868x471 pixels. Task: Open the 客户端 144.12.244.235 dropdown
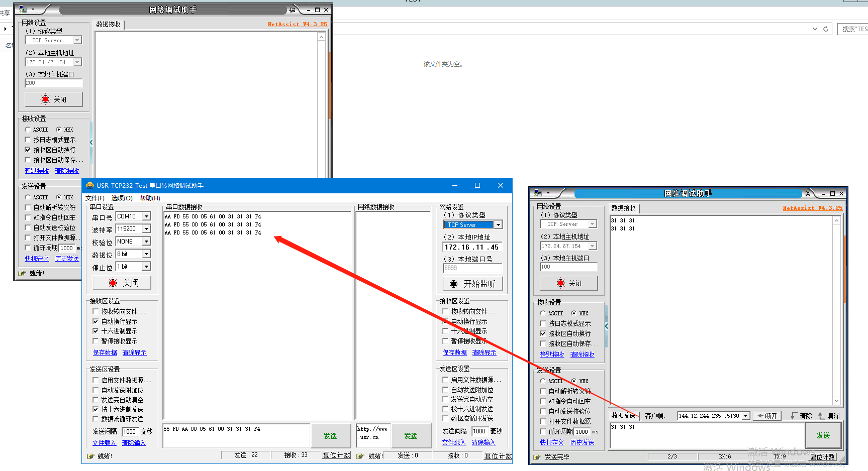746,416
